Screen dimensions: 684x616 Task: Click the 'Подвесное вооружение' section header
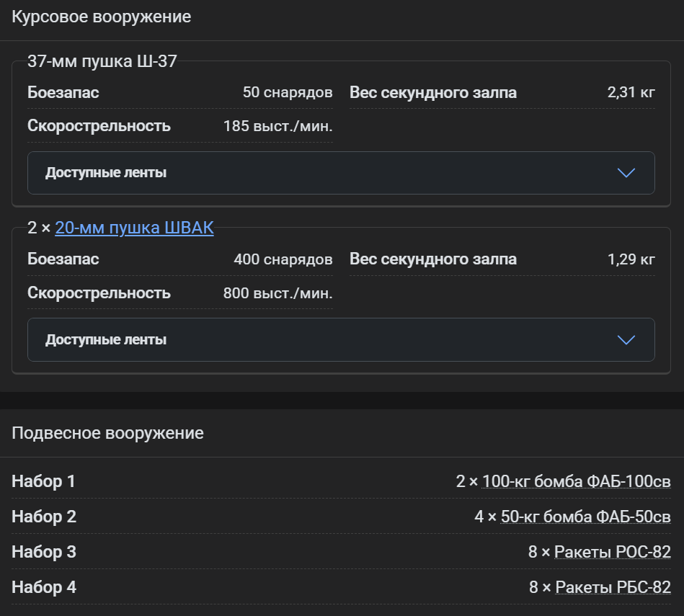click(x=107, y=433)
